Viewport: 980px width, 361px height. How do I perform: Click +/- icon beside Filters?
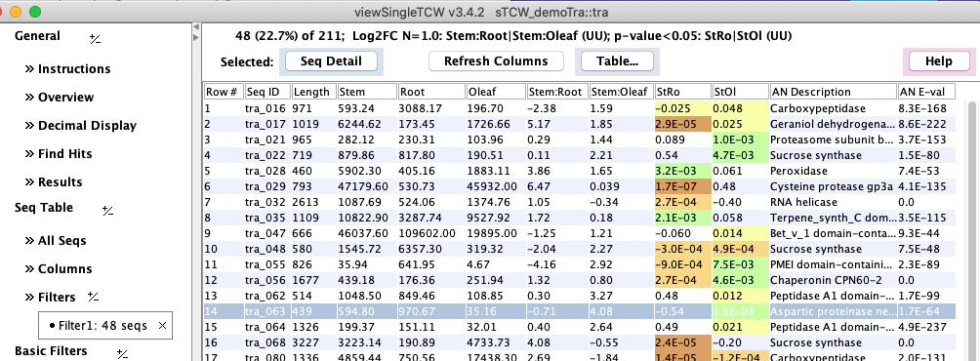93,297
